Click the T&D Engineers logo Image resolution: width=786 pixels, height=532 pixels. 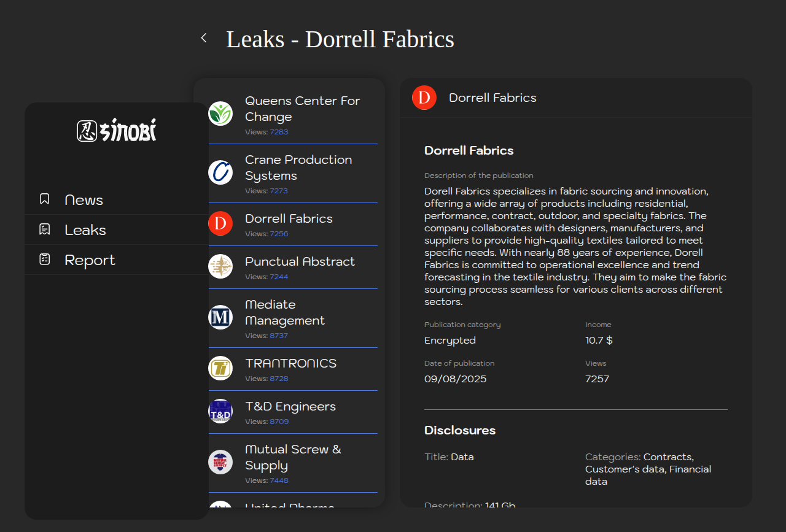(220, 411)
